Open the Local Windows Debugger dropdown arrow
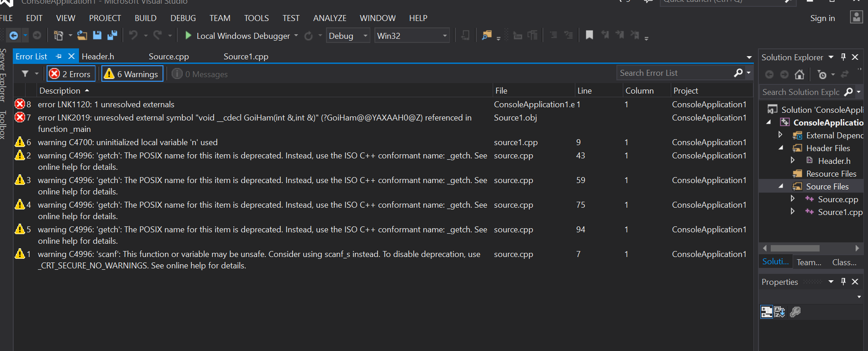The width and height of the screenshot is (868, 351). pyautogui.click(x=296, y=36)
